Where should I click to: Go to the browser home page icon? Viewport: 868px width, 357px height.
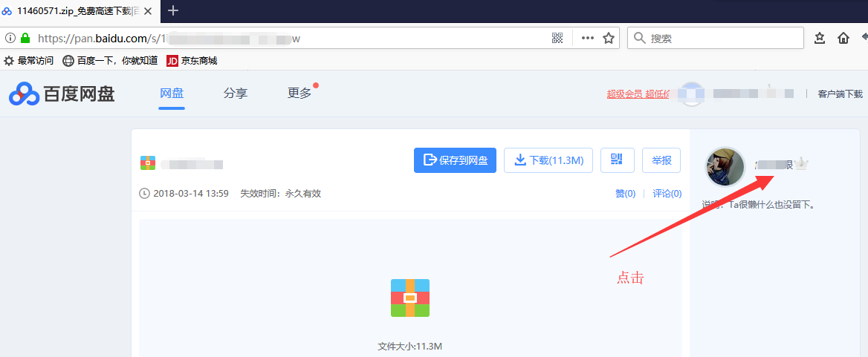pos(843,38)
